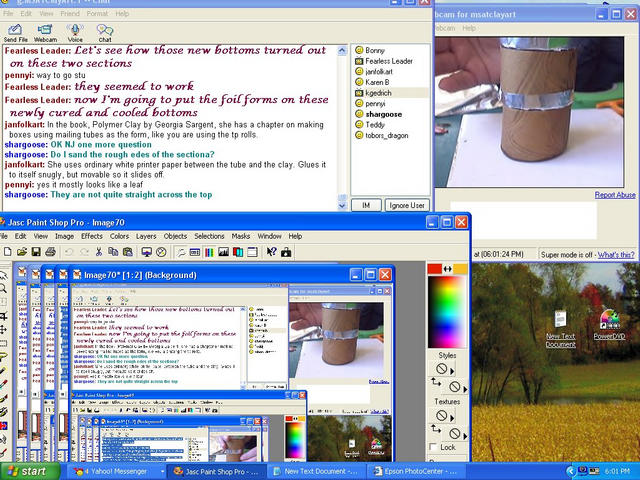This screenshot has width=640, height=480.
Task: Select shargoose in the chat user list
Action: click(383, 114)
